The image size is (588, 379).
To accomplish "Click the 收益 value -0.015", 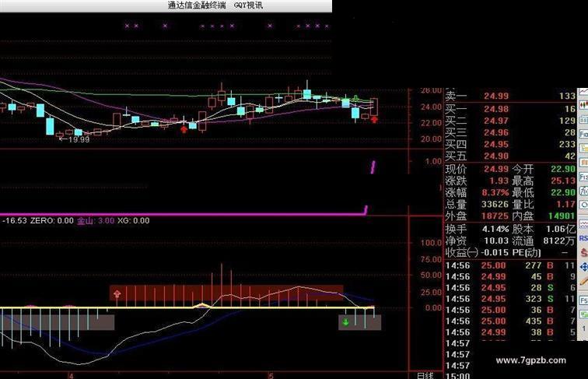I will pos(495,253).
